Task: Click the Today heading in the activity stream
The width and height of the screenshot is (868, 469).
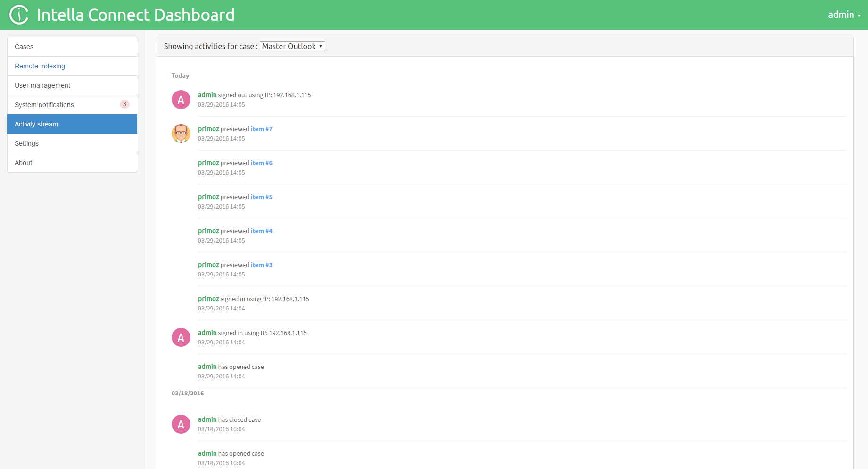Action: [181, 75]
